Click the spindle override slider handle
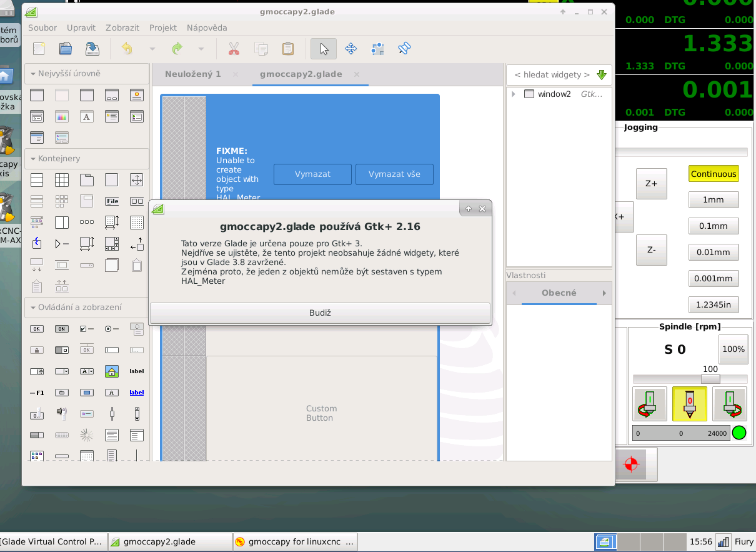The height and width of the screenshot is (552, 756). pos(710,379)
